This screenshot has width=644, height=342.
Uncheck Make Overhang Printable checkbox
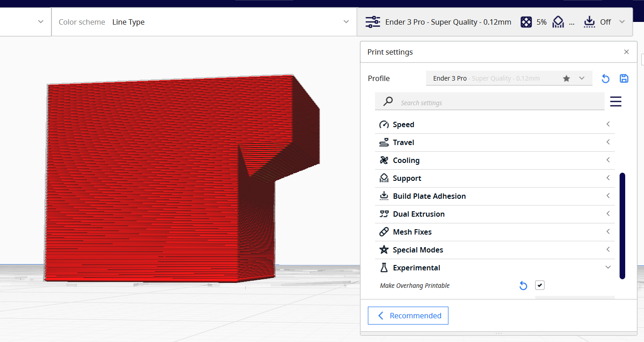pyautogui.click(x=540, y=285)
